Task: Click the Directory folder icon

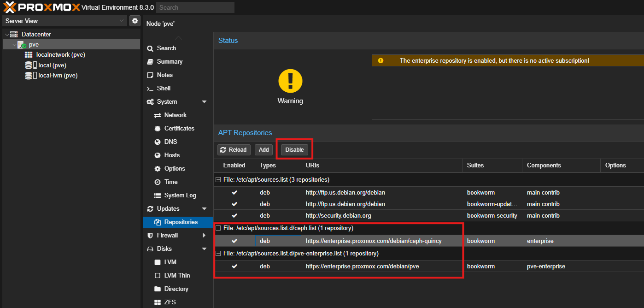Action: point(158,289)
